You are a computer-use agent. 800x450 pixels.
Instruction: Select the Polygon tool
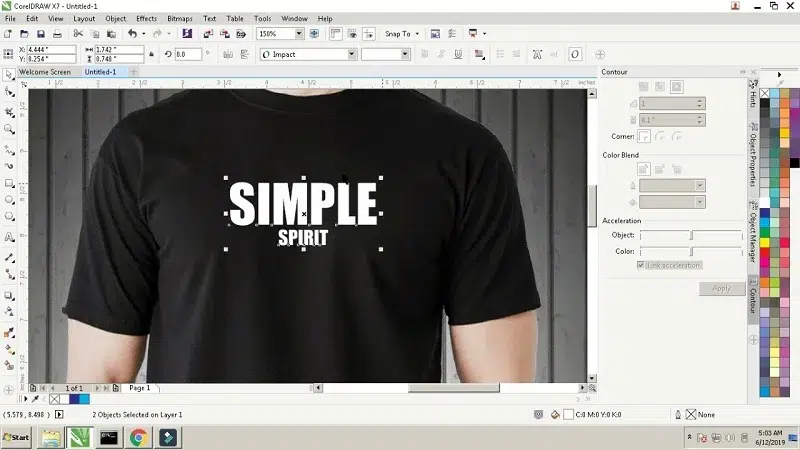point(9,216)
